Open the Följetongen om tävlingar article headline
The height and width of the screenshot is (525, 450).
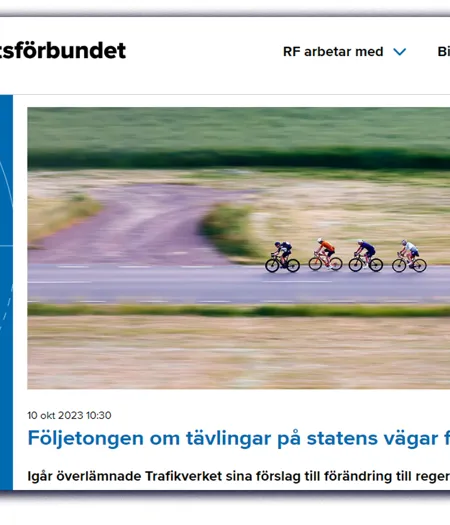(x=239, y=438)
